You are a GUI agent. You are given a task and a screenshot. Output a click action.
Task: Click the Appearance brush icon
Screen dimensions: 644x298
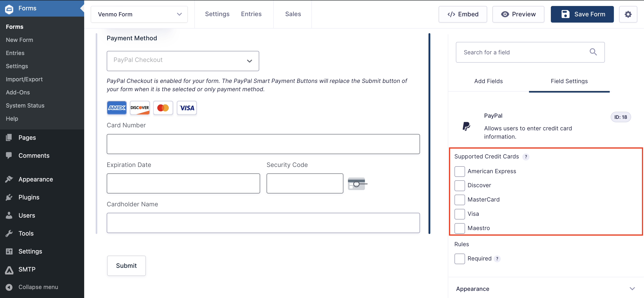[x=9, y=179]
